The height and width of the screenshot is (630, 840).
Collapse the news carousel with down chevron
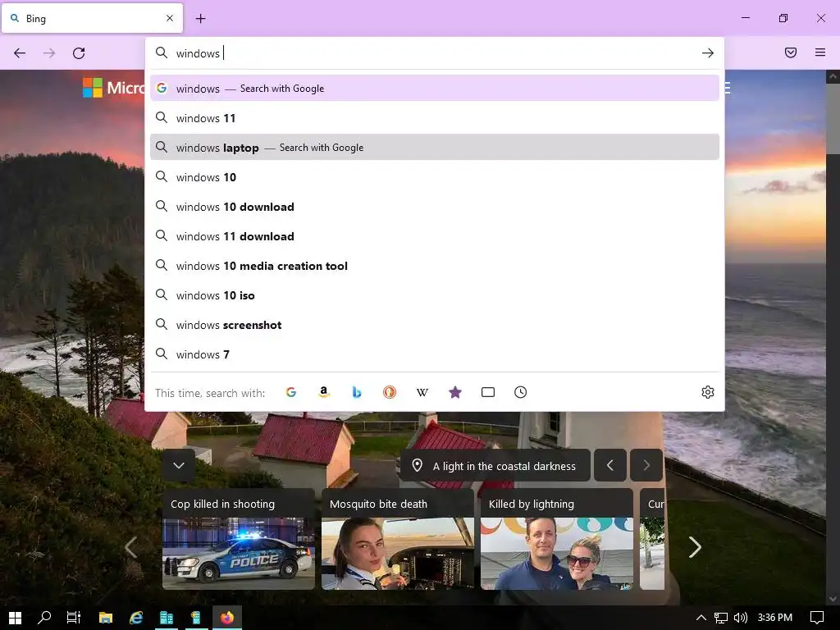coord(179,465)
